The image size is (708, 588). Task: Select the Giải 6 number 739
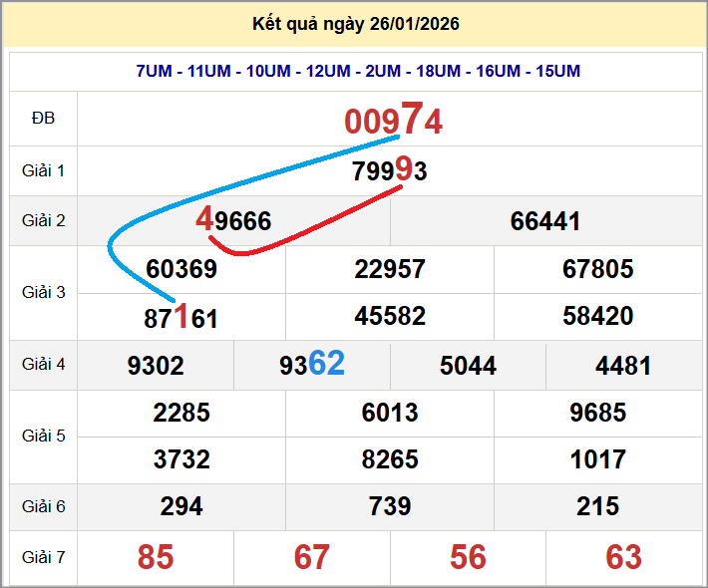[x=390, y=507]
